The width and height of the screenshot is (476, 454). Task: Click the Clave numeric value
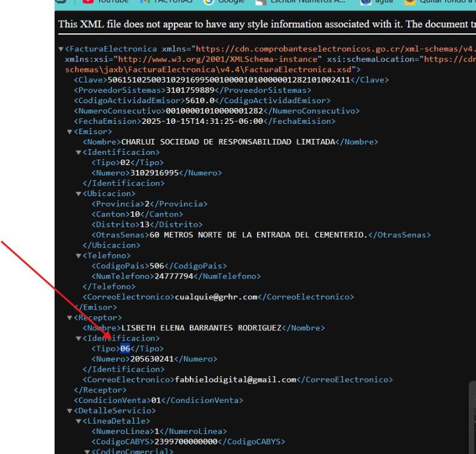[x=229, y=80]
